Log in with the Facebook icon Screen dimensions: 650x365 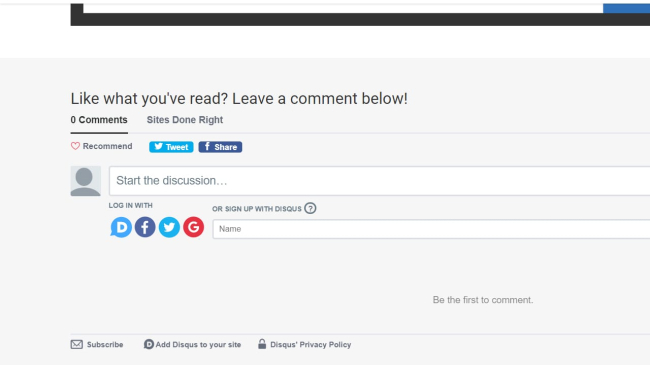pyautogui.click(x=145, y=227)
